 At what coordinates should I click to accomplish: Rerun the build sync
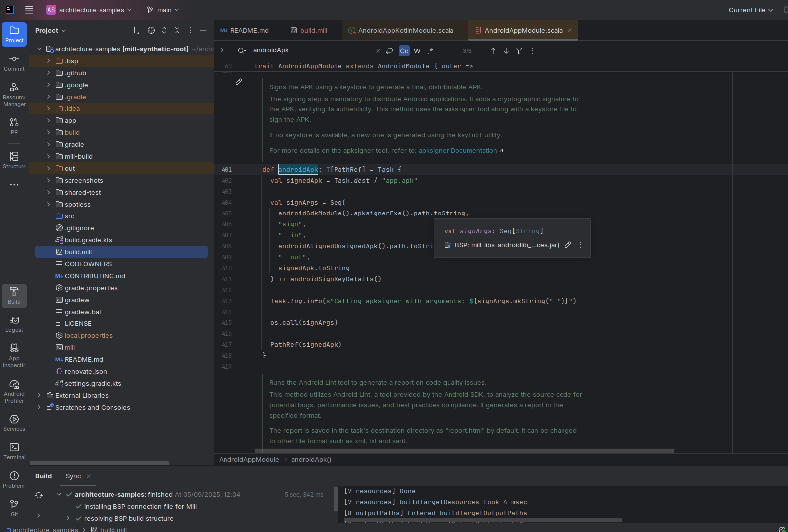(x=39, y=495)
